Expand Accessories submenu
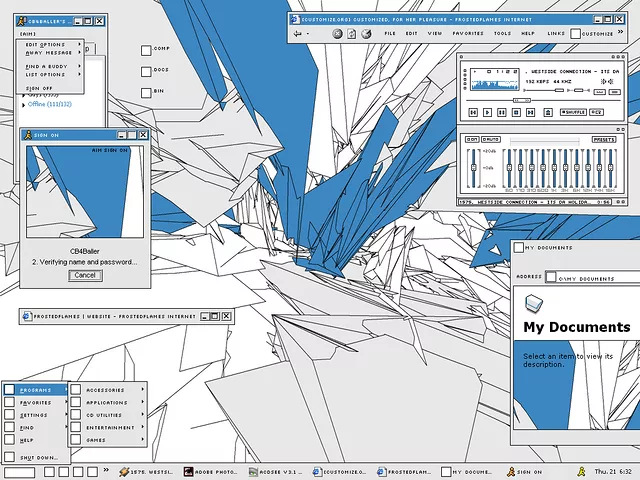This screenshot has width=640, height=480. pos(108,390)
